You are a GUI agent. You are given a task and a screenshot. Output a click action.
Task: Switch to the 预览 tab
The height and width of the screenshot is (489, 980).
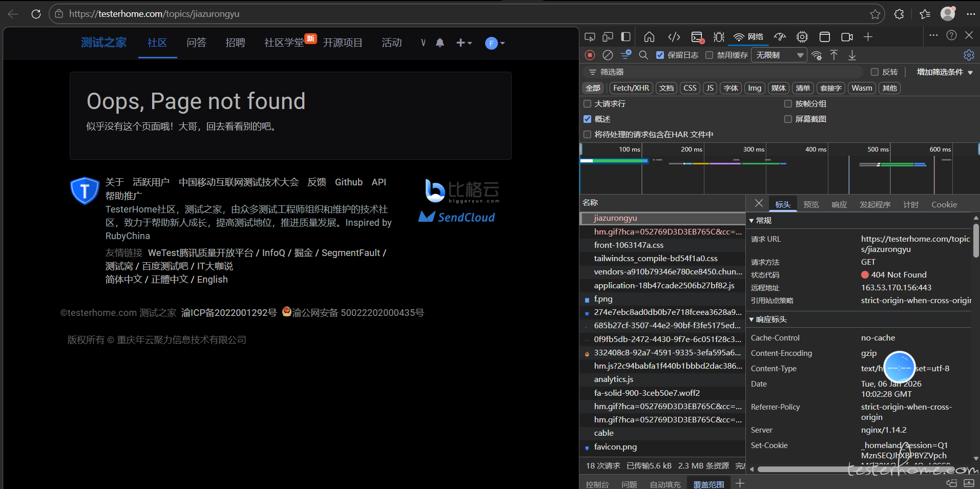click(811, 205)
